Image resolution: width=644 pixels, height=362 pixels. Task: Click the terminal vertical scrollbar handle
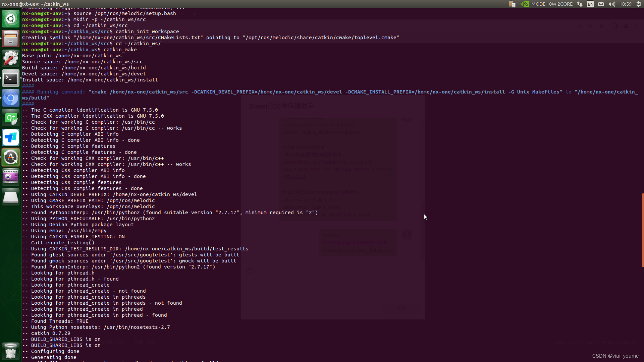tap(643, 230)
